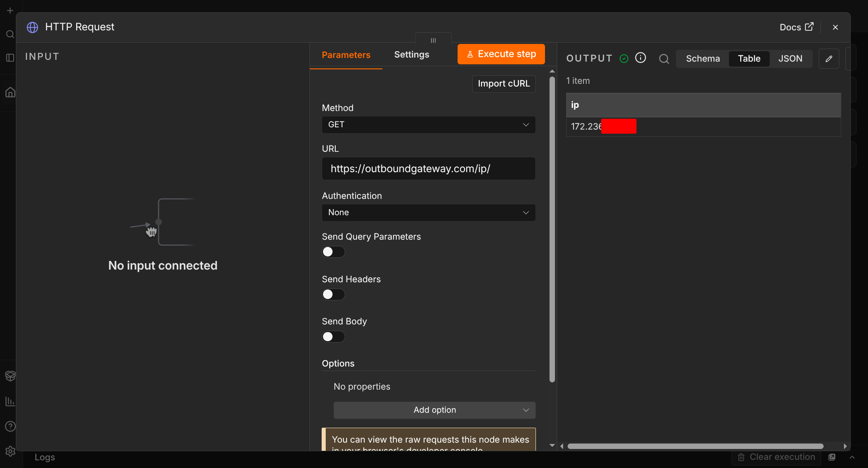This screenshot has width=868, height=468.
Task: Open the insights chart icon in the sidebar
Action: point(10,401)
